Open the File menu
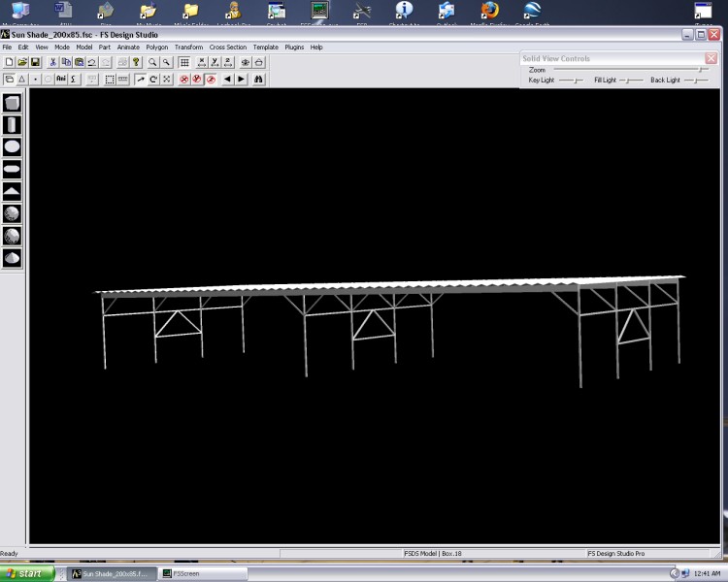The height and width of the screenshot is (582, 728). pyautogui.click(x=7, y=47)
